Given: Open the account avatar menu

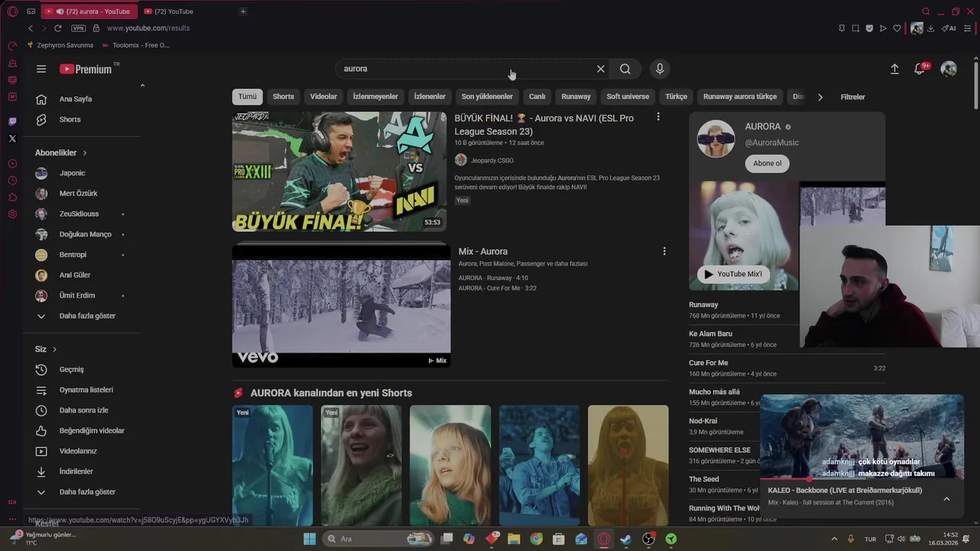Looking at the screenshot, I should pyautogui.click(x=949, y=69).
